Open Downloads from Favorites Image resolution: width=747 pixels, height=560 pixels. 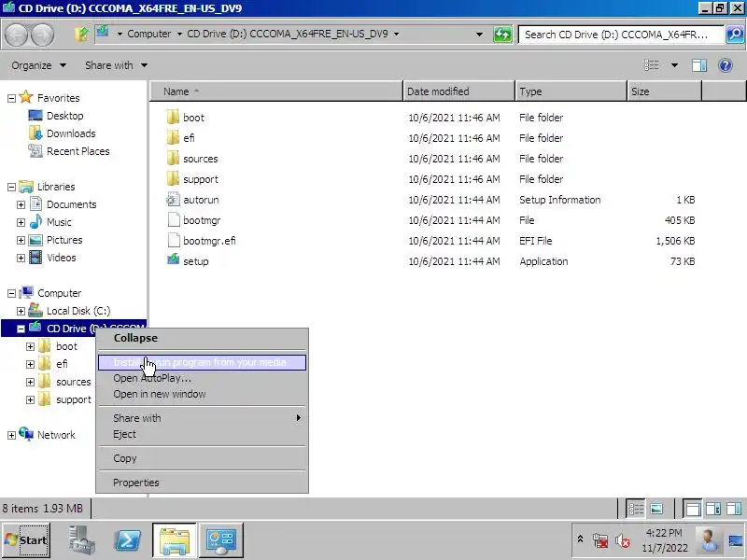click(71, 133)
